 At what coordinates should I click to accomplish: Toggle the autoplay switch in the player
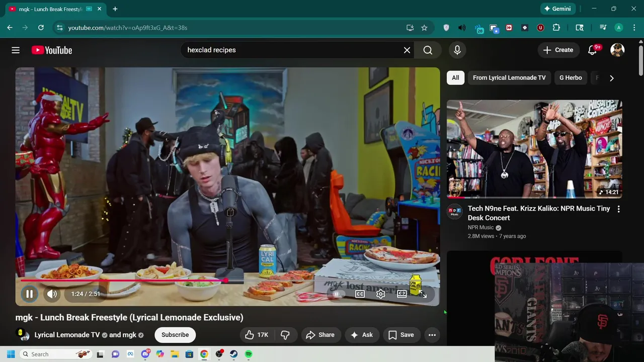click(x=338, y=294)
